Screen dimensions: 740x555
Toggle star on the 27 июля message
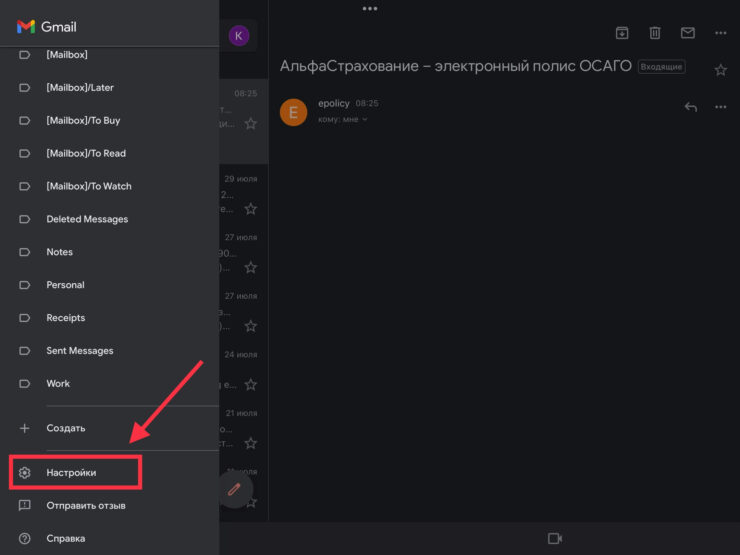coord(251,267)
